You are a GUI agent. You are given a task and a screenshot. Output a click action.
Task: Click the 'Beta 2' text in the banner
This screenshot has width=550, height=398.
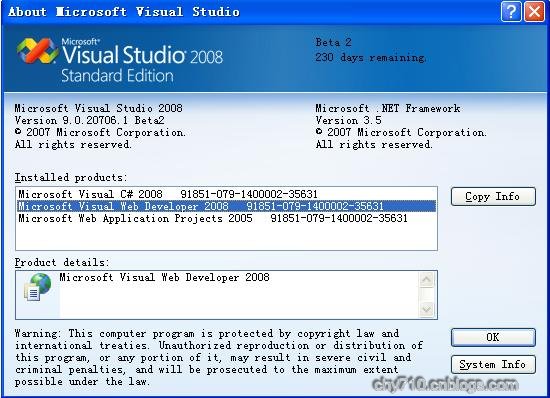pos(333,42)
